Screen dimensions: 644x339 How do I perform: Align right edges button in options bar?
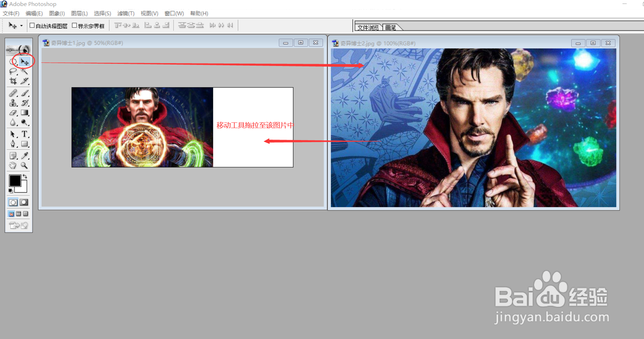[166, 25]
